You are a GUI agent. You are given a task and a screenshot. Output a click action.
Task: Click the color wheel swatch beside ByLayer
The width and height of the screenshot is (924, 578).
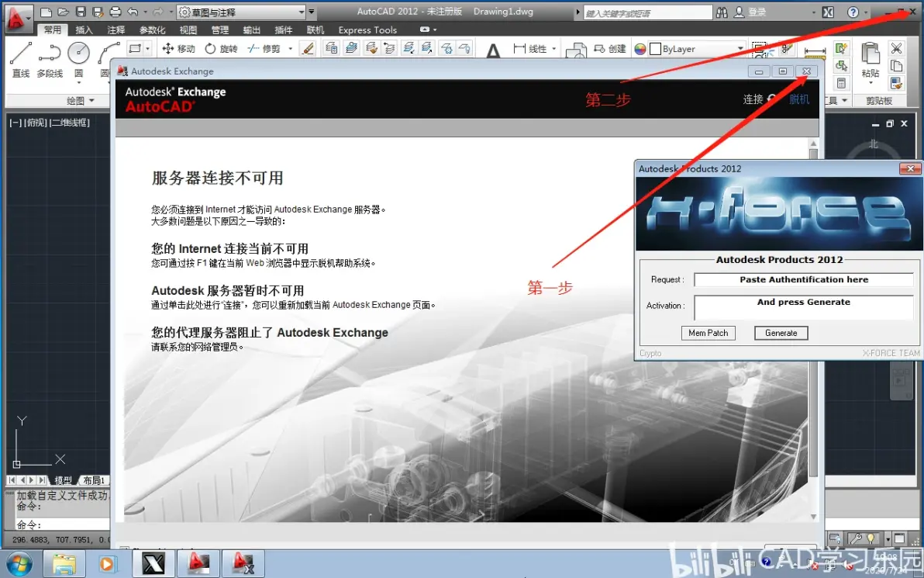tap(640, 49)
